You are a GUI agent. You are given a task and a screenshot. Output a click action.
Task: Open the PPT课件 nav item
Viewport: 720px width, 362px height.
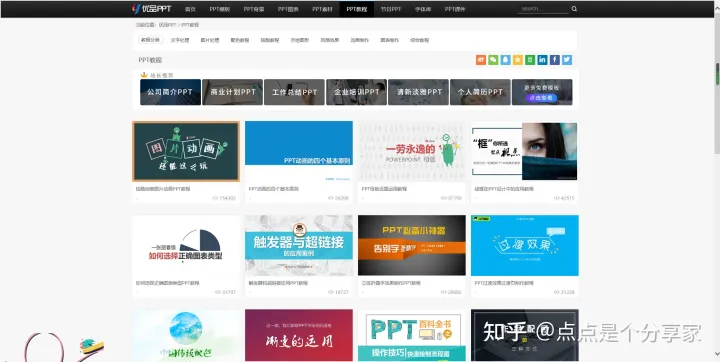point(455,9)
